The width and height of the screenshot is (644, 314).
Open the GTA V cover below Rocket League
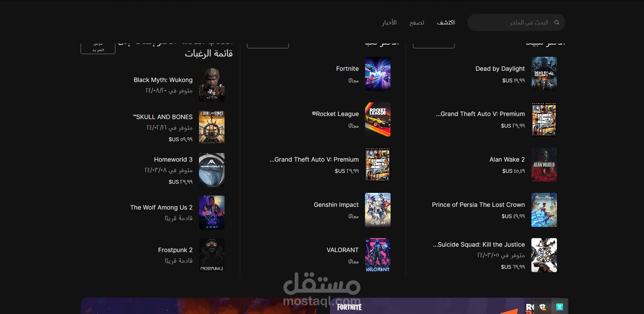tap(378, 165)
